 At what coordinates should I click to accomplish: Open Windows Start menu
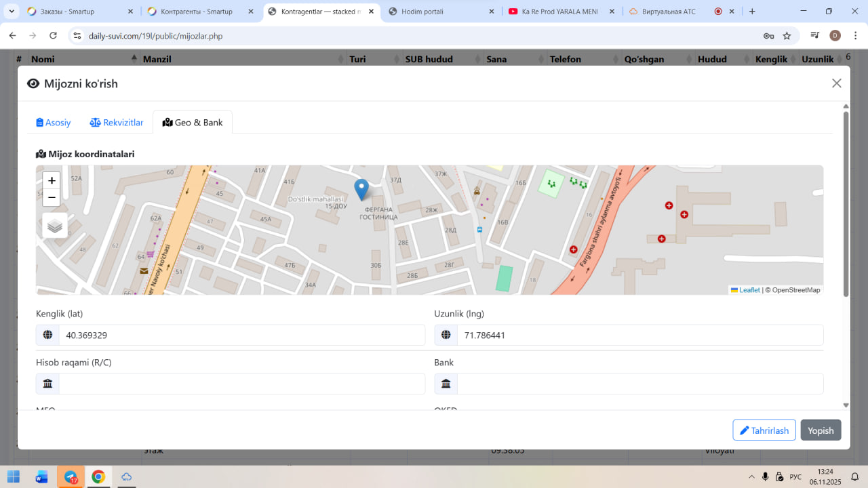[x=14, y=476]
